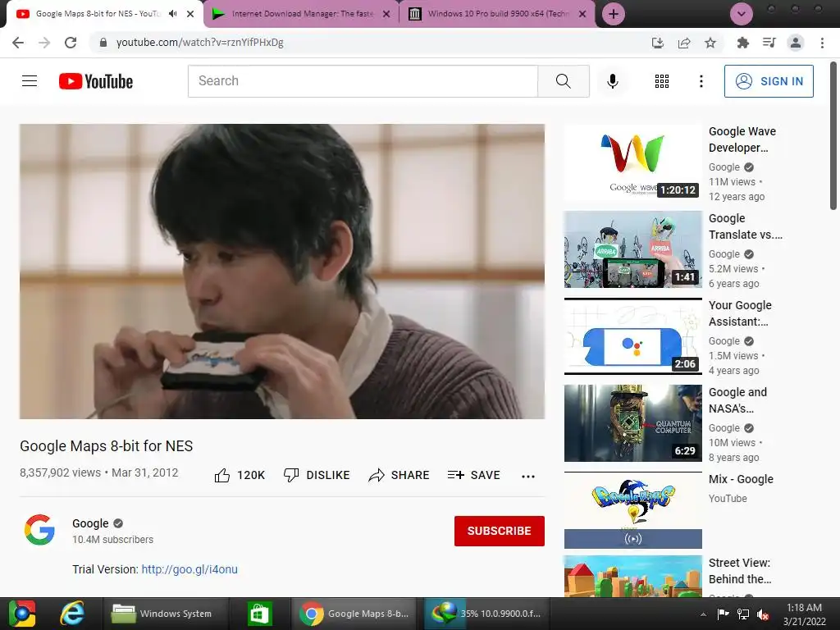Click the network tray icon
840x630 pixels.
(x=743, y=614)
